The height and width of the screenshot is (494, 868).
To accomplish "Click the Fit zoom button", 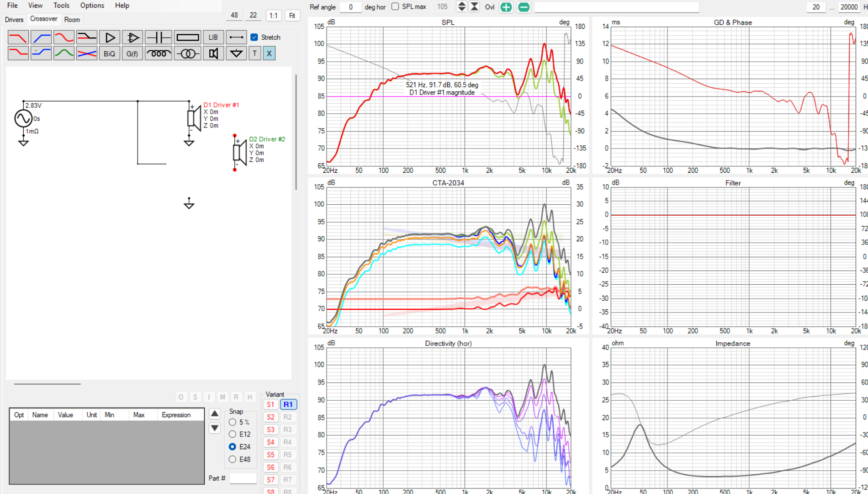I will coord(292,15).
